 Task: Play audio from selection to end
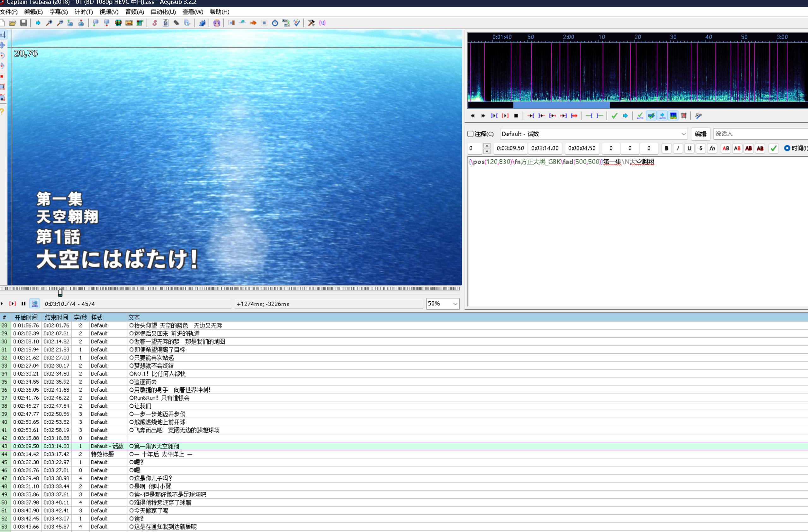574,116
